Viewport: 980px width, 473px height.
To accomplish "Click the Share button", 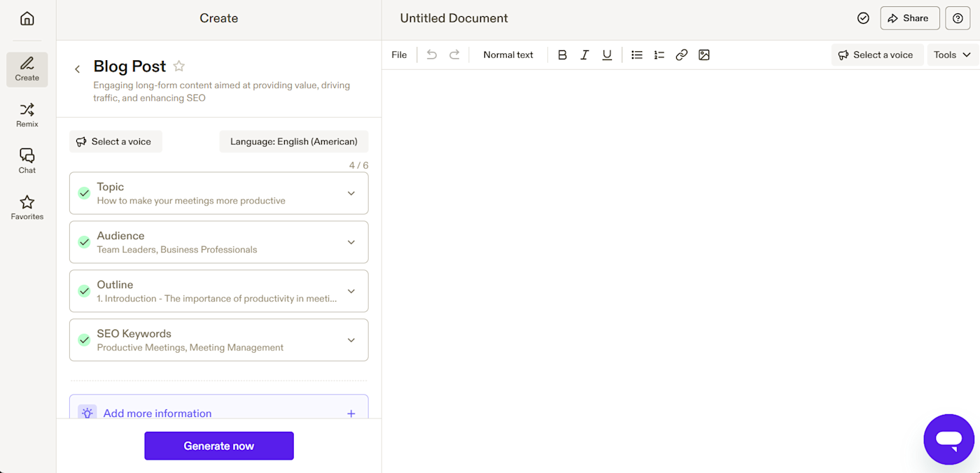I will pos(909,18).
